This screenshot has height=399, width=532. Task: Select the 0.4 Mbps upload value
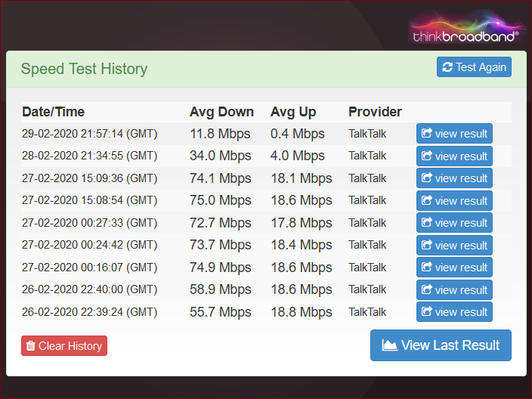pos(297,134)
